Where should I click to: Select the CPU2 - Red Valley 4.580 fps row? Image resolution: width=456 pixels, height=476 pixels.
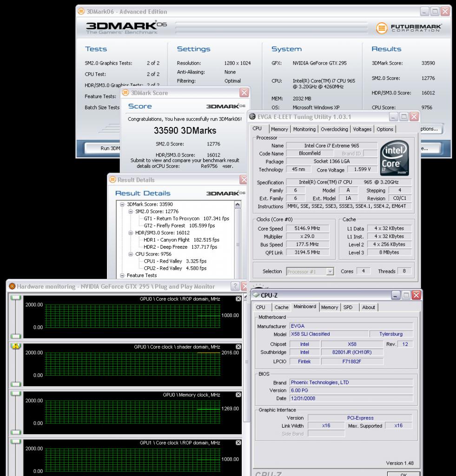coord(175,268)
